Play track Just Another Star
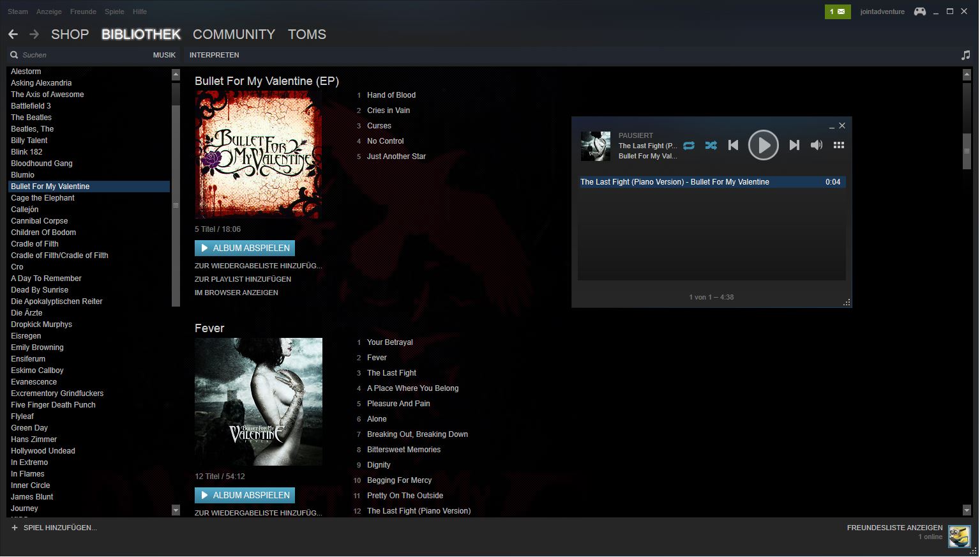The height and width of the screenshot is (557, 980). pyautogui.click(x=396, y=156)
